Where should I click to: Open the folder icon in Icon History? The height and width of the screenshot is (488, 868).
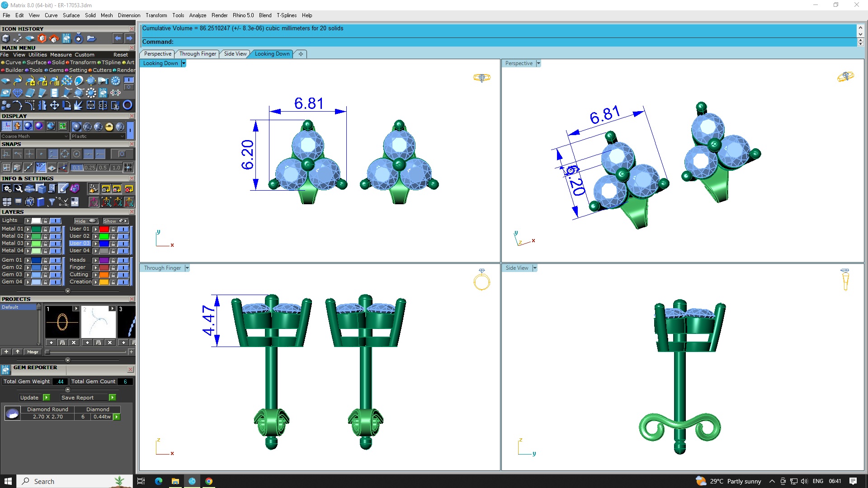coord(91,38)
